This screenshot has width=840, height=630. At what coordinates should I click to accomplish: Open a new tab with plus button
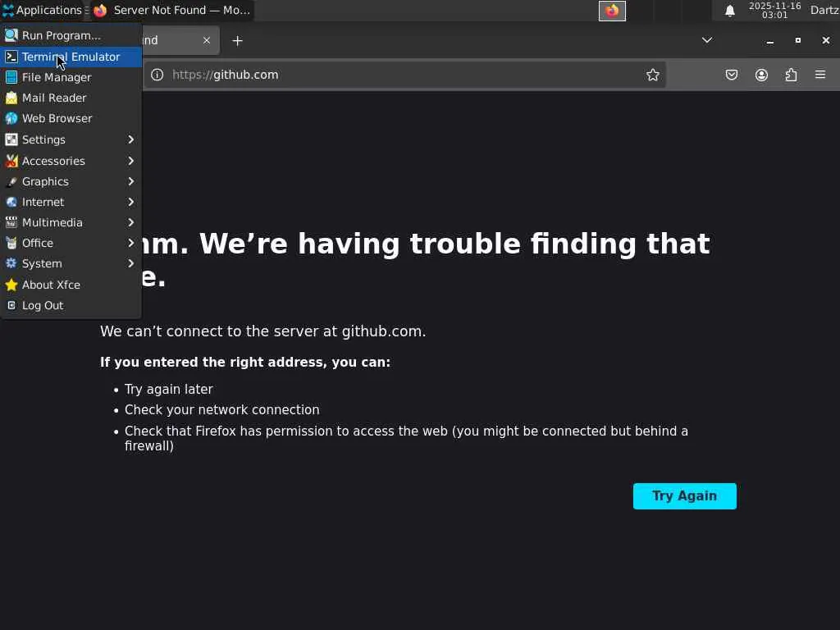237,41
